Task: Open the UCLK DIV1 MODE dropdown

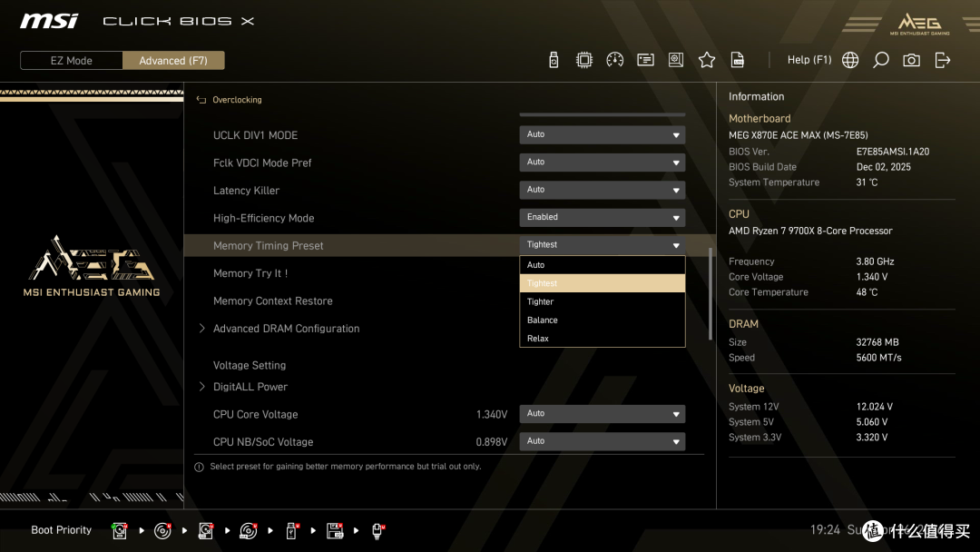Action: pyautogui.click(x=602, y=135)
